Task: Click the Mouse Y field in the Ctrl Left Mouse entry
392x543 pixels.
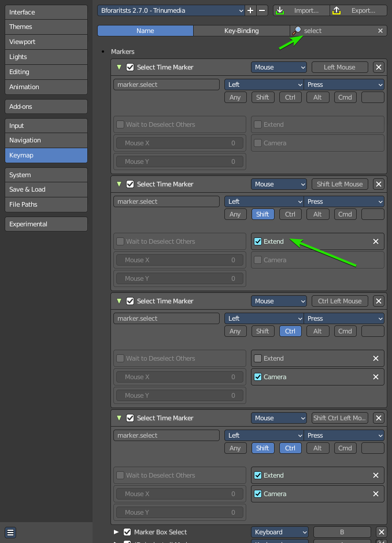Action: 180,395
